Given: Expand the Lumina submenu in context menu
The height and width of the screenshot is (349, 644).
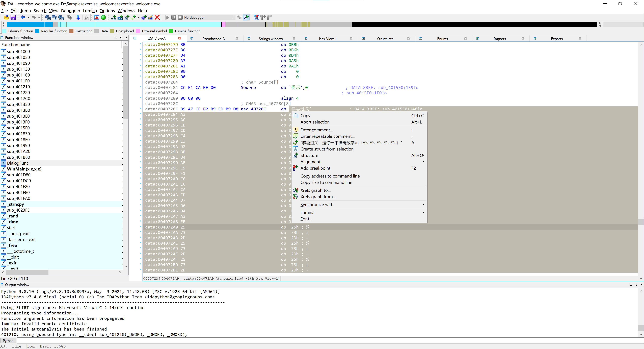Looking at the screenshot, I should pyautogui.click(x=360, y=212).
